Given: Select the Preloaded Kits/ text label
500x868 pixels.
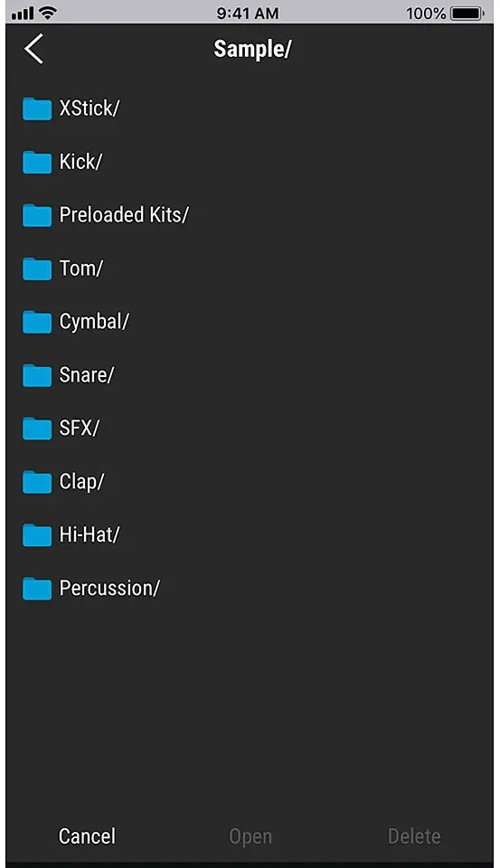Looking at the screenshot, I should pos(124,215).
